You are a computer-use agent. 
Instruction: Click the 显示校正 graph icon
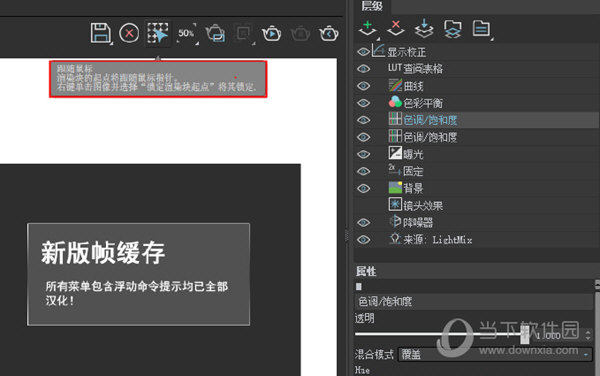click(378, 50)
